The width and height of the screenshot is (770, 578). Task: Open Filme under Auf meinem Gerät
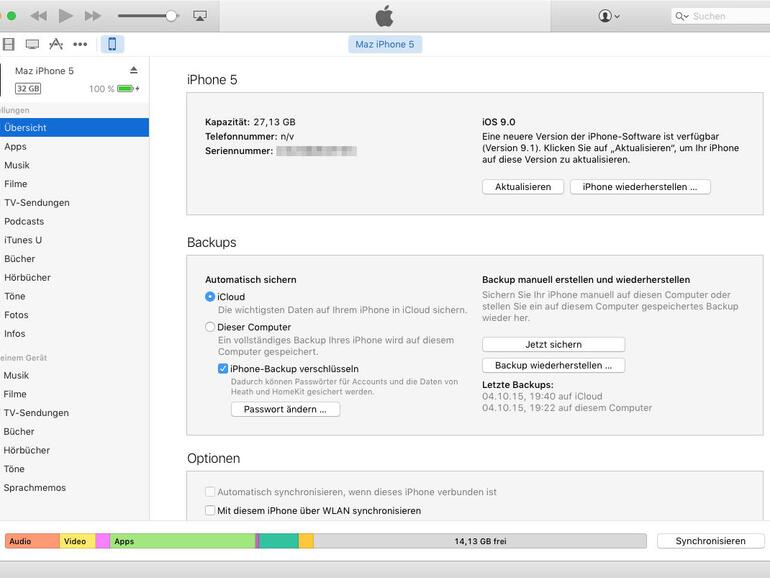74,394
